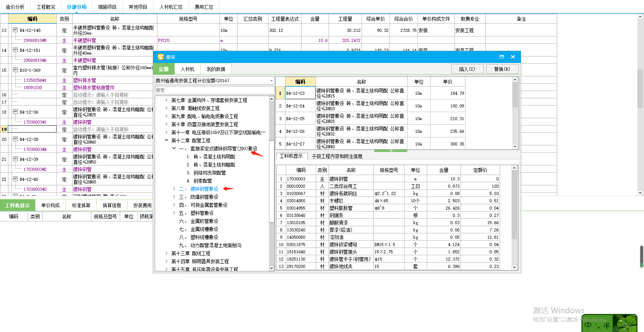Viewport: 644px width, 332px height.
Task: Collapse 第十二章 配管工程 node
Action: point(166,140)
